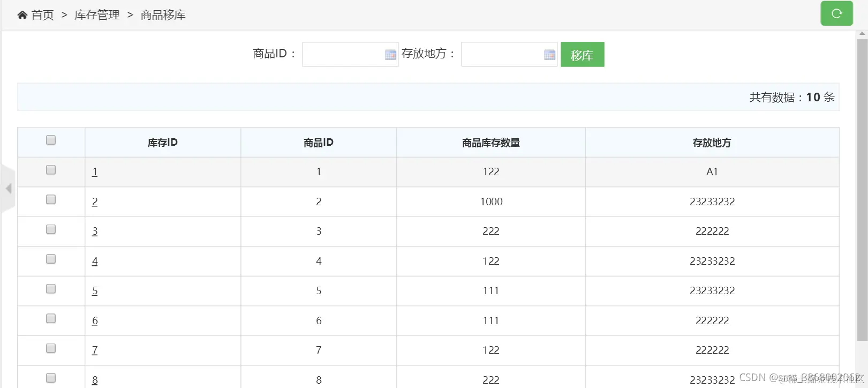Select 23233232 location cell in row 2
868x388 pixels.
point(712,202)
